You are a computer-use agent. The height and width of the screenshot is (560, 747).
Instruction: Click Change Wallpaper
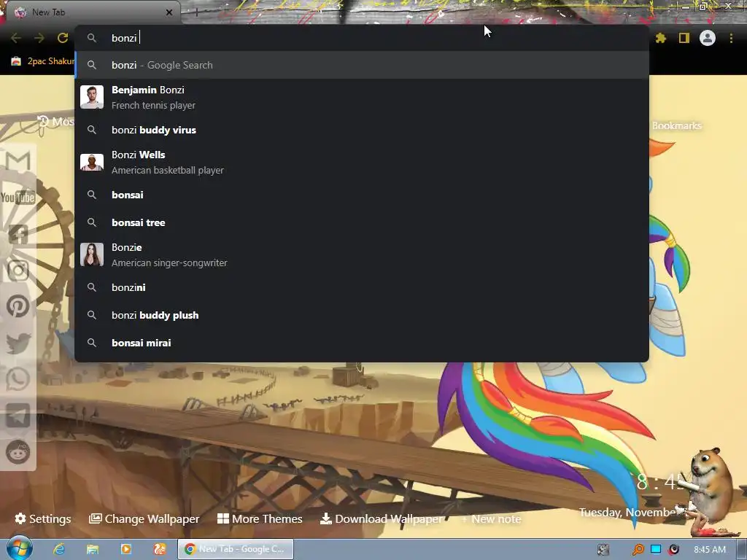pyautogui.click(x=144, y=518)
